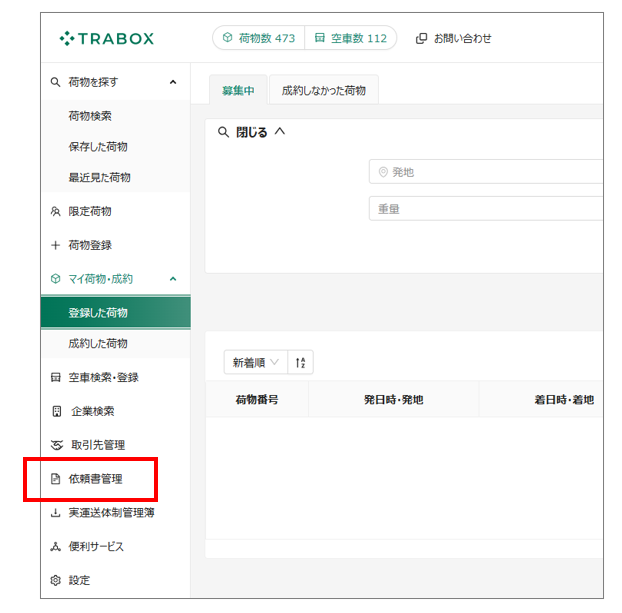This screenshot has width=622, height=613.
Task: Click the building icon beside 企業検索
Action: (x=57, y=411)
